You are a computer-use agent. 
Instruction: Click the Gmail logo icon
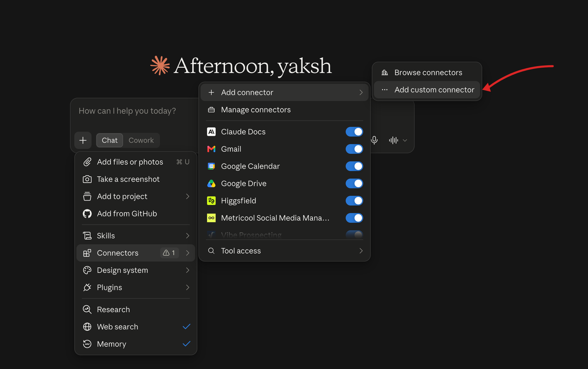point(211,149)
